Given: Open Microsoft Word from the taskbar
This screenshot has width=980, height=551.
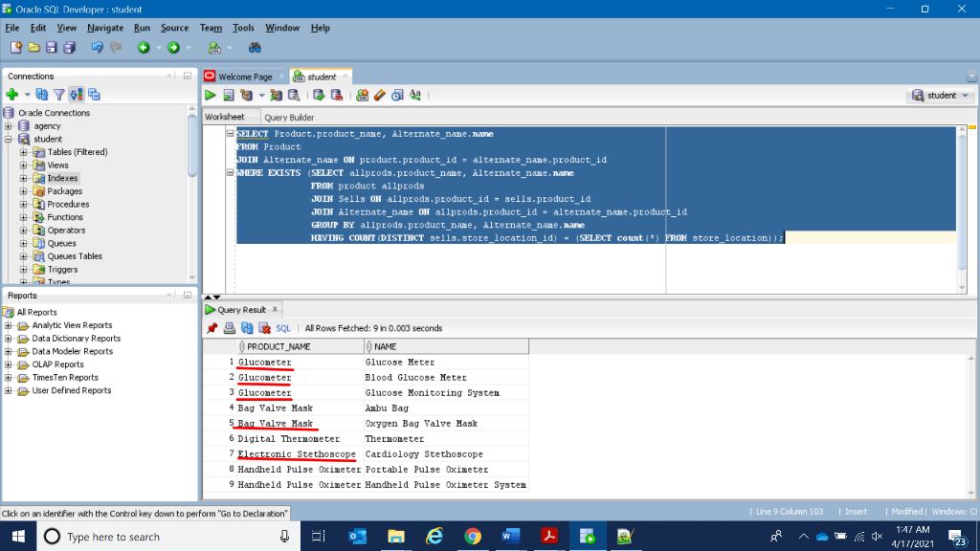Looking at the screenshot, I should (x=511, y=536).
